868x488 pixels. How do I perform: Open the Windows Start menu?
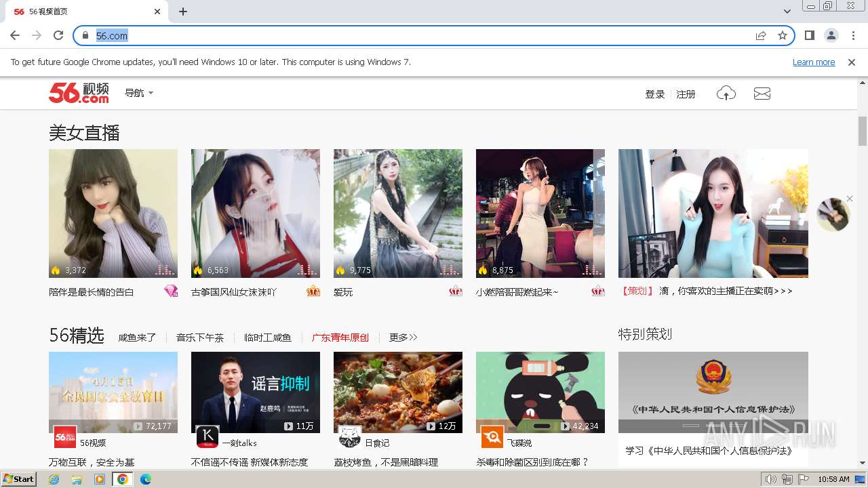[19, 479]
